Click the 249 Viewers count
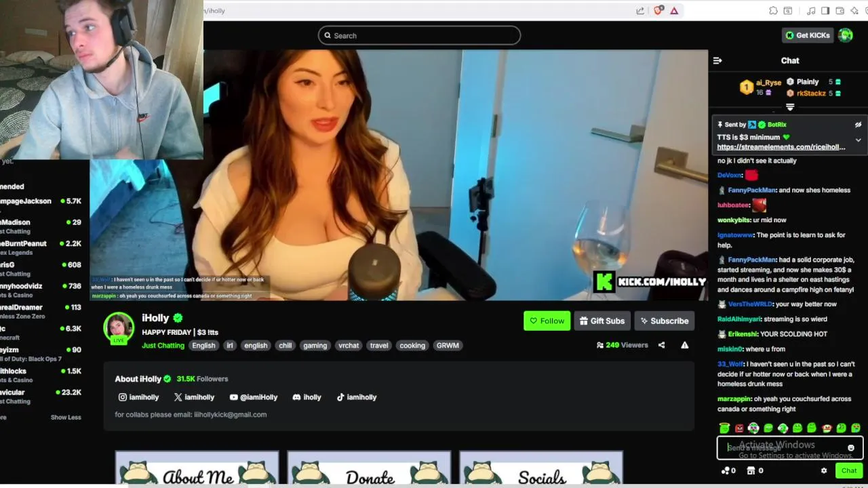The width and height of the screenshot is (868, 488). point(623,345)
